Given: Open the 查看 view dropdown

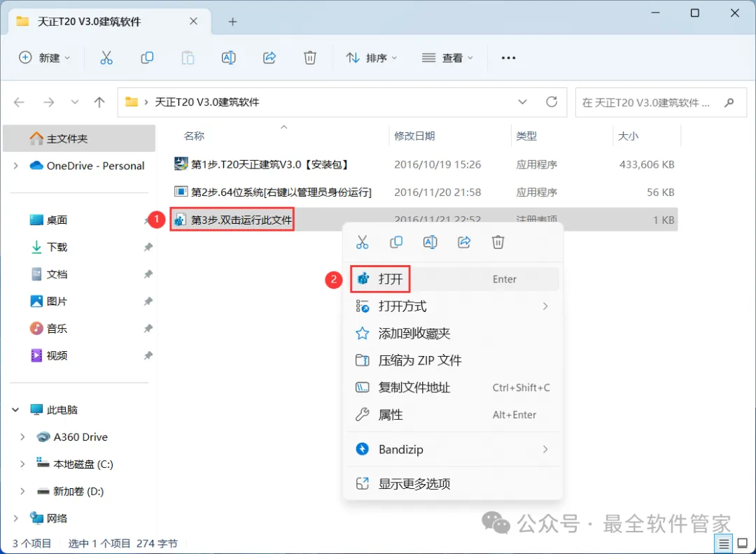Looking at the screenshot, I should point(447,58).
